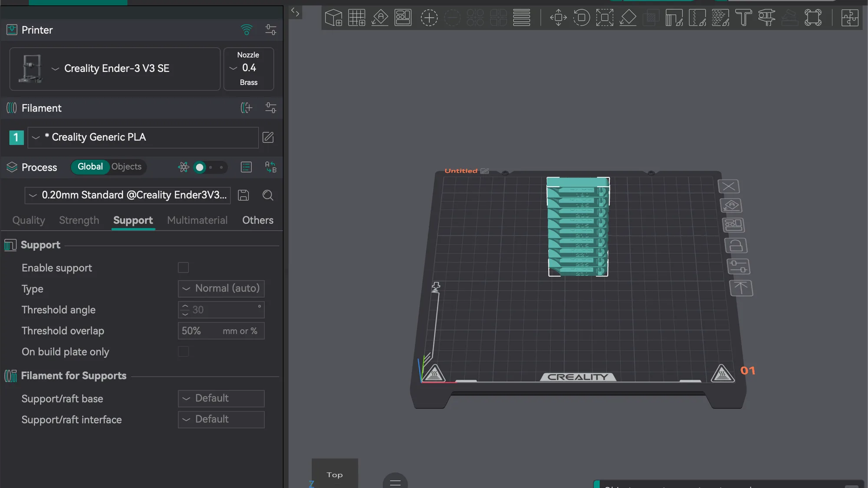
Task: Click the add filament icon
Action: (247, 108)
